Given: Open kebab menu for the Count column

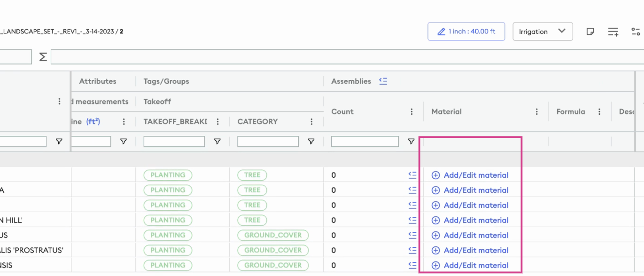Looking at the screenshot, I should pyautogui.click(x=411, y=111).
